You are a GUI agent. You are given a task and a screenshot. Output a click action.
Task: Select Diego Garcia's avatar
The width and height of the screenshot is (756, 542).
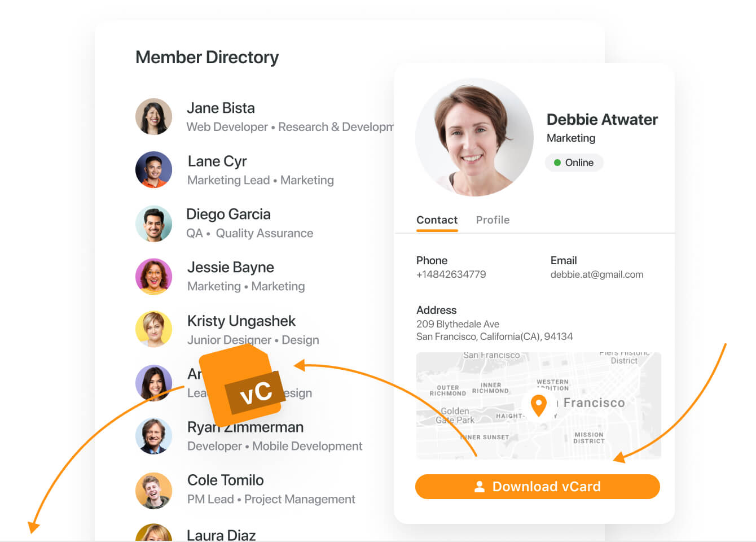click(153, 224)
